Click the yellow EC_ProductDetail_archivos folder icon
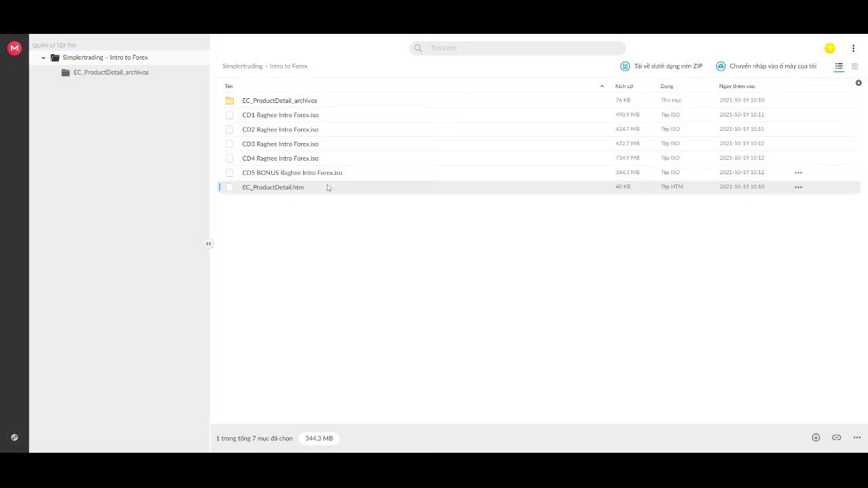 tap(229, 100)
